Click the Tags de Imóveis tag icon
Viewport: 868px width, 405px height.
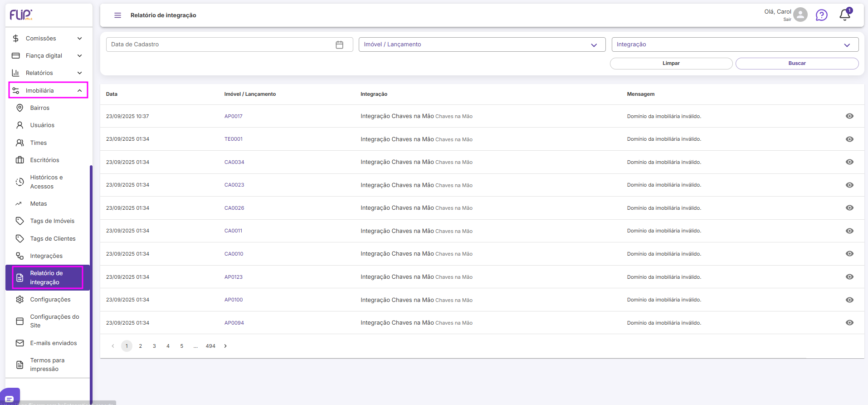coord(20,221)
